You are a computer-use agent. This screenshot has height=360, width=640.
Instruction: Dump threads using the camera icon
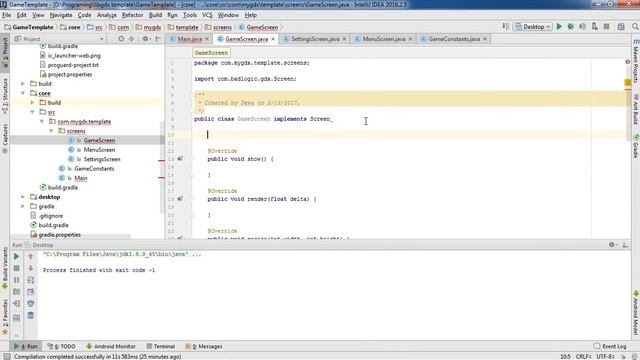(x=16, y=292)
